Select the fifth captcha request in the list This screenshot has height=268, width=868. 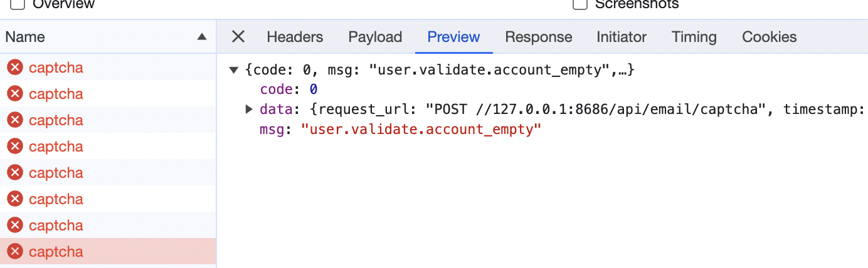[x=108, y=173]
